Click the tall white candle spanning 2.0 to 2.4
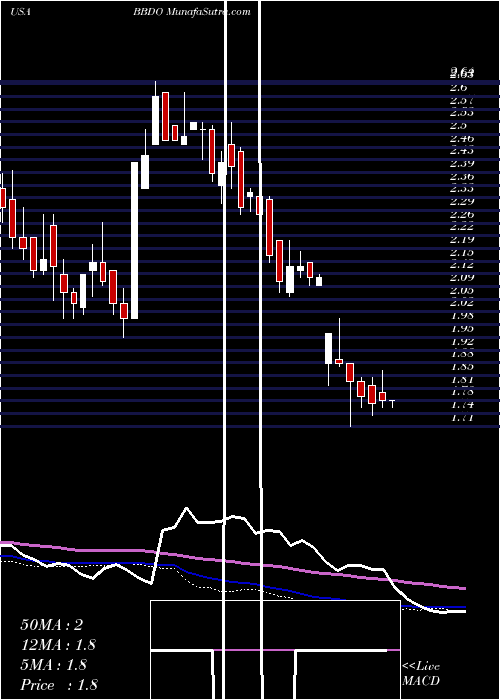The image size is (500, 700). (x=134, y=241)
